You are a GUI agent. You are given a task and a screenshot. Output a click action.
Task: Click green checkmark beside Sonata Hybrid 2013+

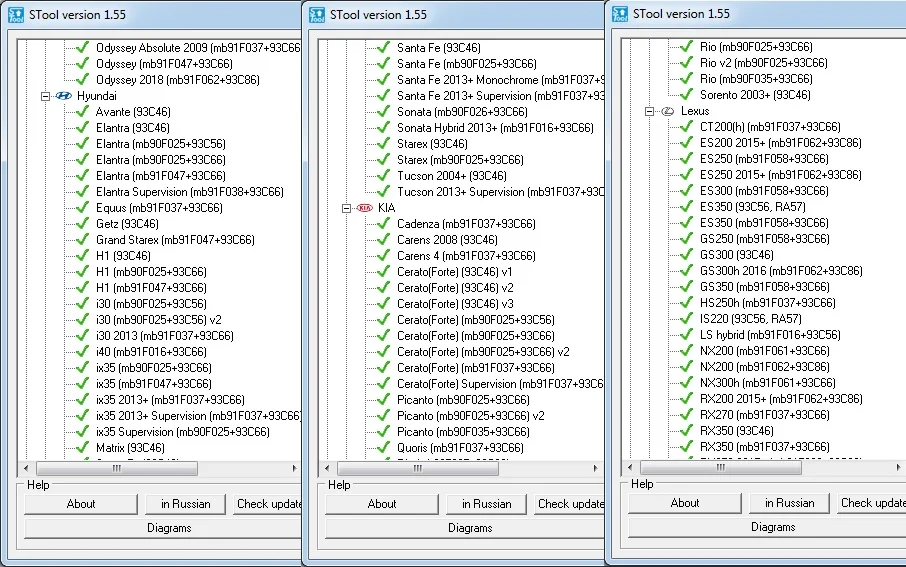(x=384, y=127)
